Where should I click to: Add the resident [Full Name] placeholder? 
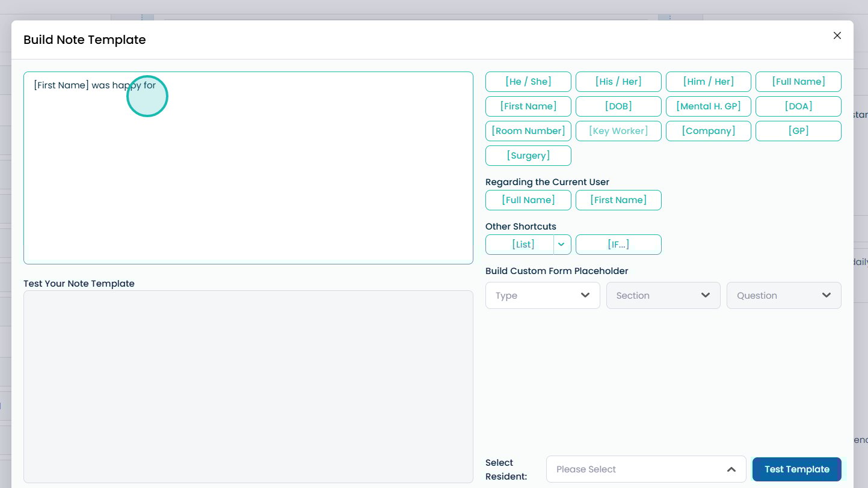[798, 82]
